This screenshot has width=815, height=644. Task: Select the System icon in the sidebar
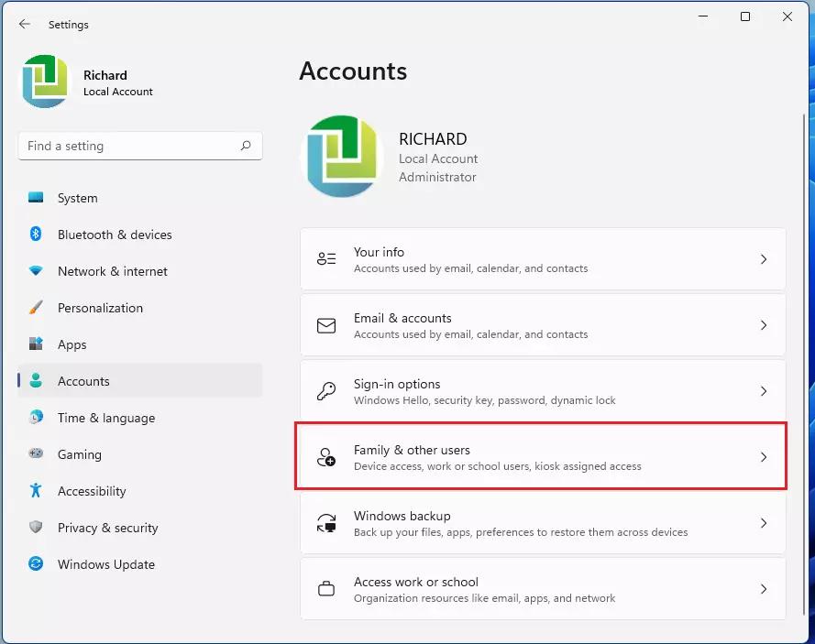pyautogui.click(x=36, y=198)
